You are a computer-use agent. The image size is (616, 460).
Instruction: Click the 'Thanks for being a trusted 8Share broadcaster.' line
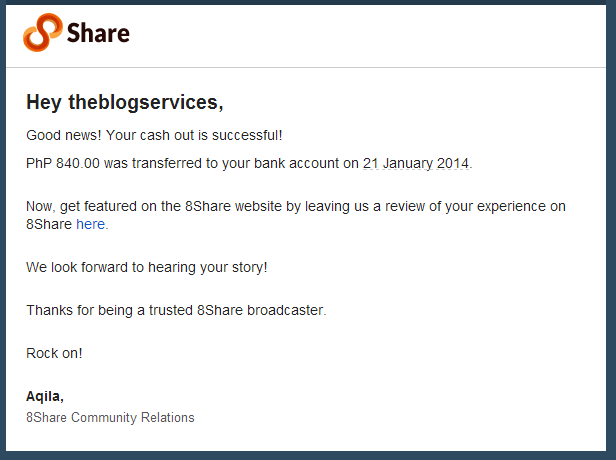(176, 310)
